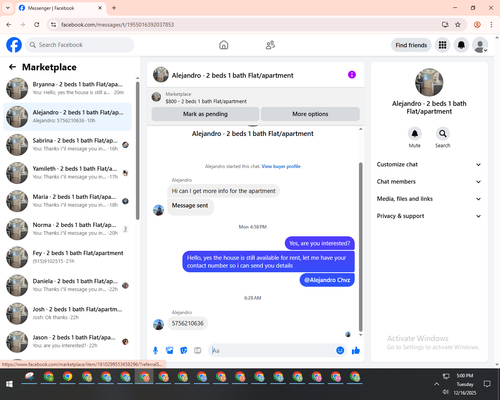This screenshot has height=400, width=500.
Task: Open the Friends icon in top navigation
Action: pyautogui.click(x=270, y=45)
